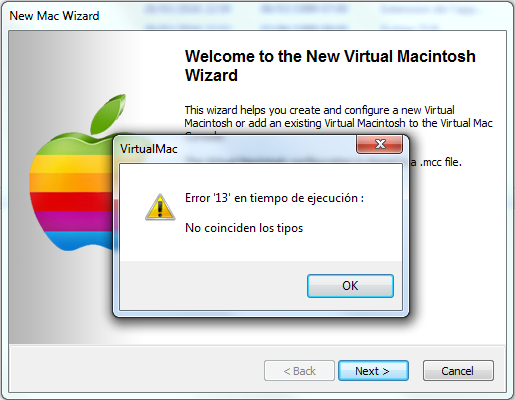515x400 pixels.
Task: Click the greyed-out < Back button
Action: click(299, 371)
